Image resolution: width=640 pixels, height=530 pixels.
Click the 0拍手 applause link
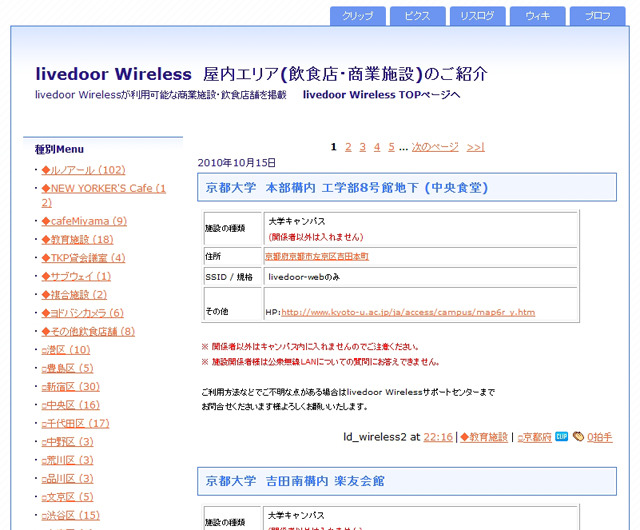tap(600, 437)
